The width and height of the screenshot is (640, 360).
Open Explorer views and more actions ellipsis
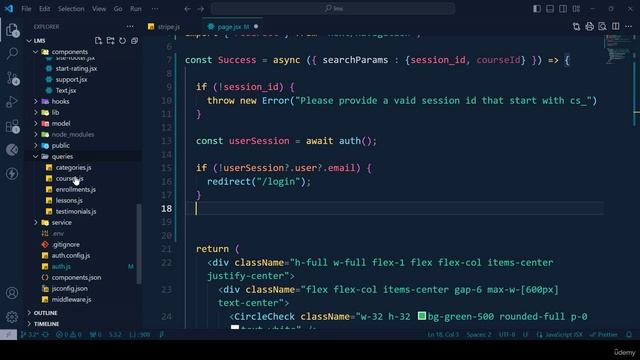pos(130,27)
